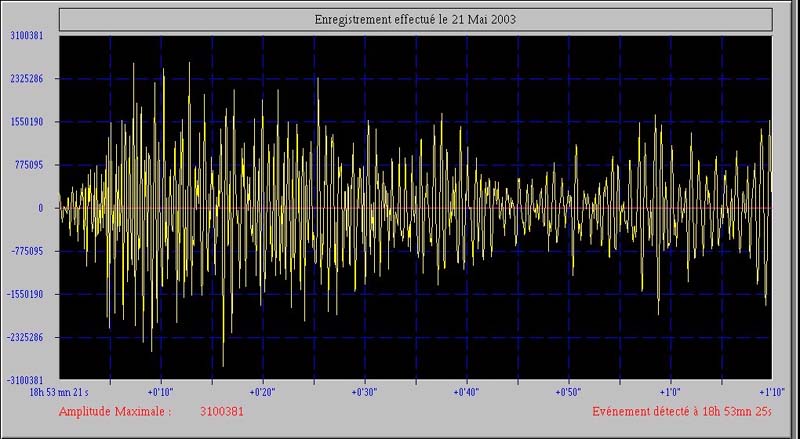Click the time axis label +0'30"
This screenshot has height=439, width=800.
(x=364, y=393)
